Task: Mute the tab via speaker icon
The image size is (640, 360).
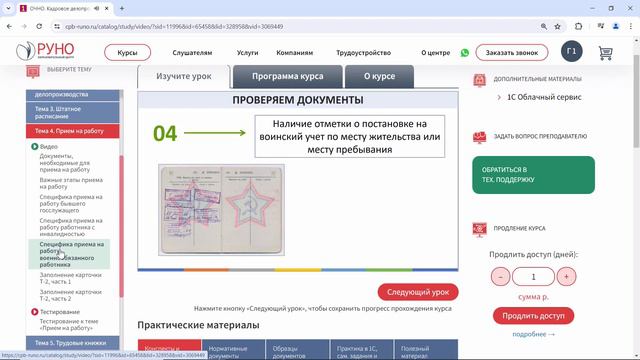Action: point(97,8)
